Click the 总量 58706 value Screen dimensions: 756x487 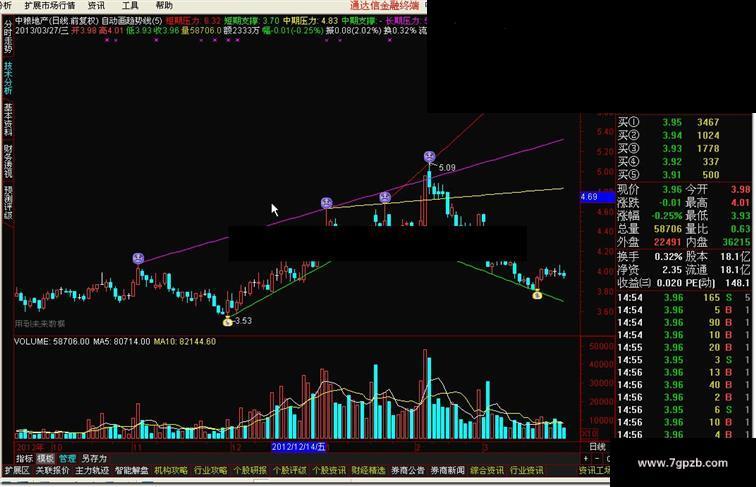coord(668,229)
